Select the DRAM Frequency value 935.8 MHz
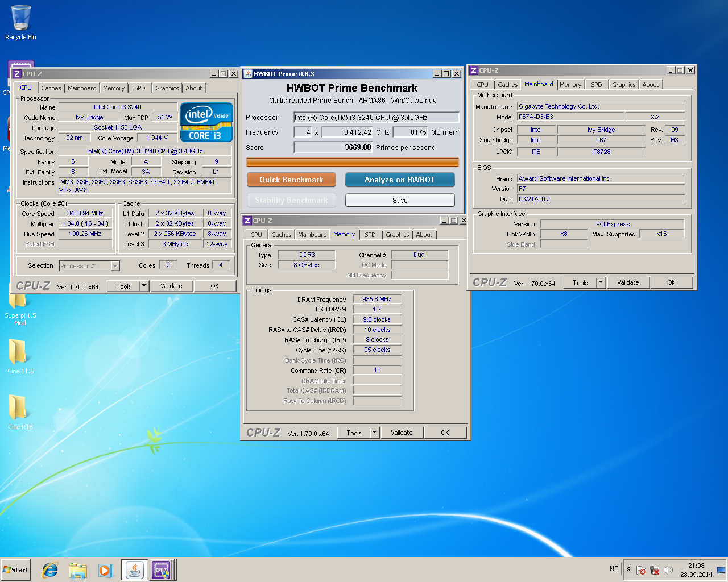The height and width of the screenshot is (582, 728). click(377, 299)
